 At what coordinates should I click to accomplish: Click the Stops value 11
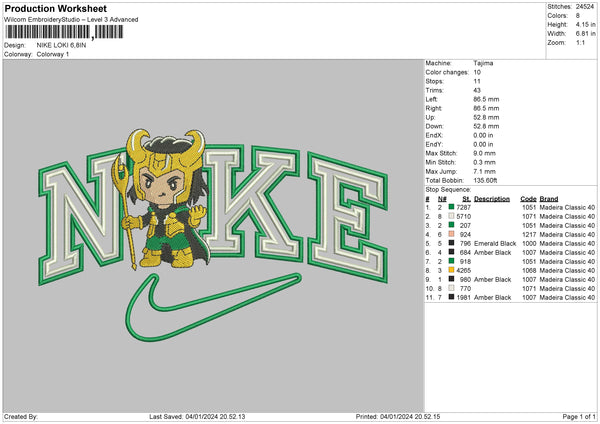tap(477, 81)
